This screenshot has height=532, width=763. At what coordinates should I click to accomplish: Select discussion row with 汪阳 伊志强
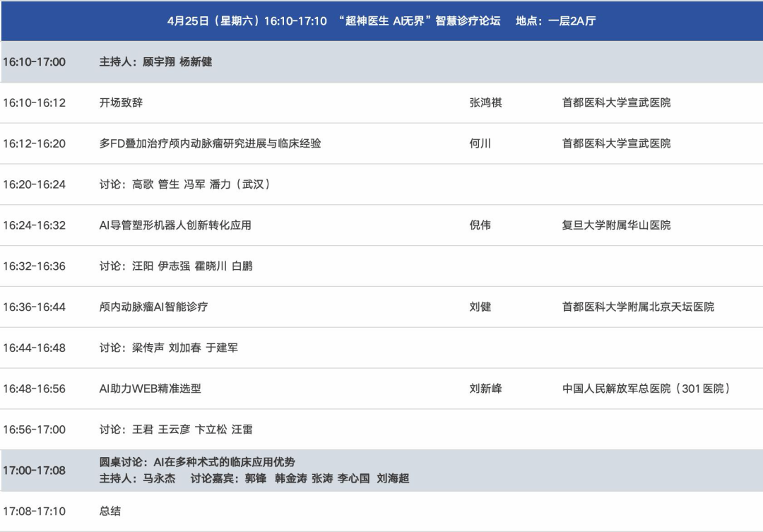click(175, 266)
